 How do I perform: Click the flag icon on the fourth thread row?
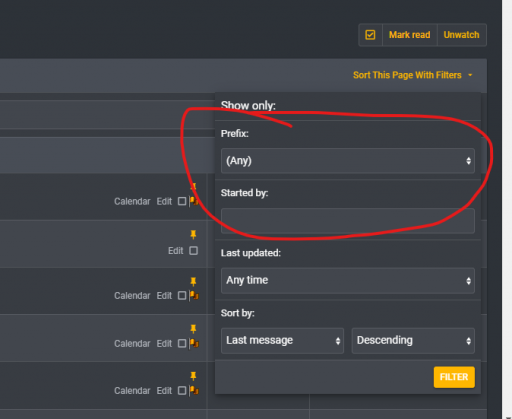click(x=194, y=343)
